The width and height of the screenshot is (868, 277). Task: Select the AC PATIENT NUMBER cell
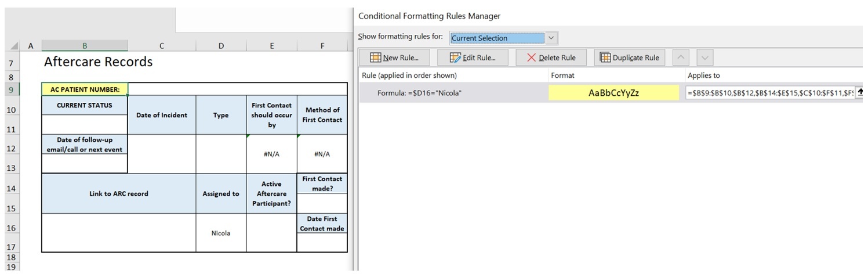coord(85,89)
